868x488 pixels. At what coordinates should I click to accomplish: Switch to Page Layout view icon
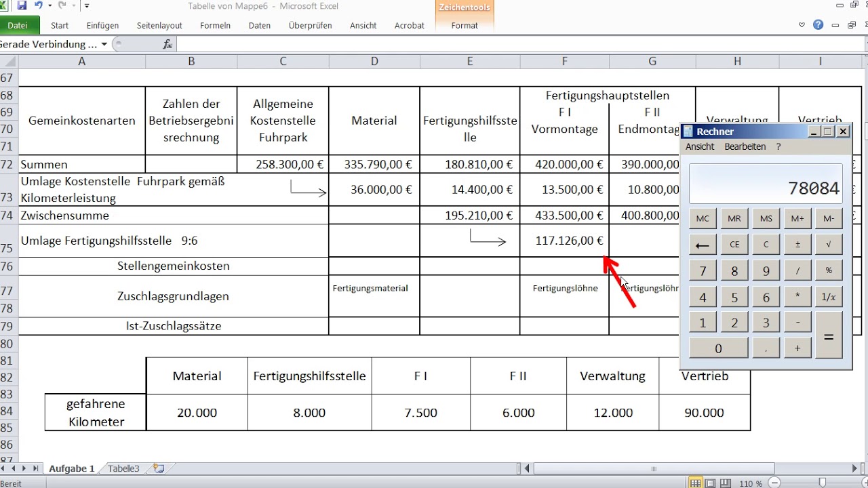pyautogui.click(x=711, y=483)
